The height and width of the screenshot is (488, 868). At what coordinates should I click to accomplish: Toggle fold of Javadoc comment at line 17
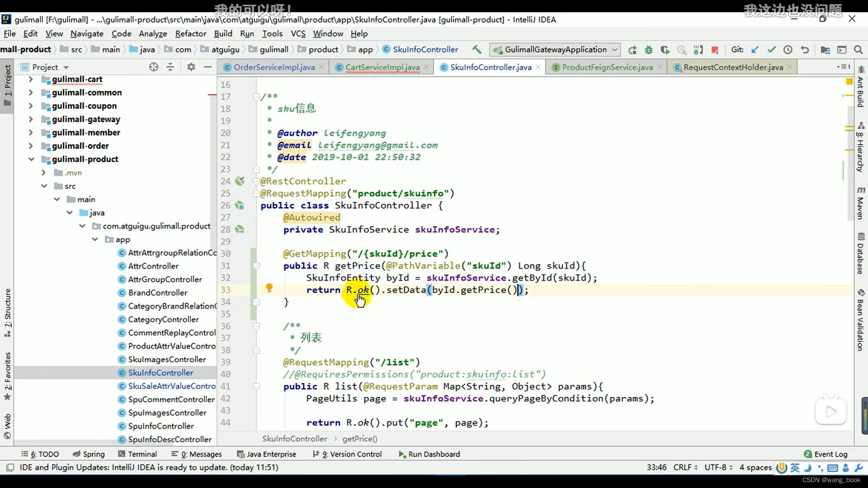pos(256,96)
